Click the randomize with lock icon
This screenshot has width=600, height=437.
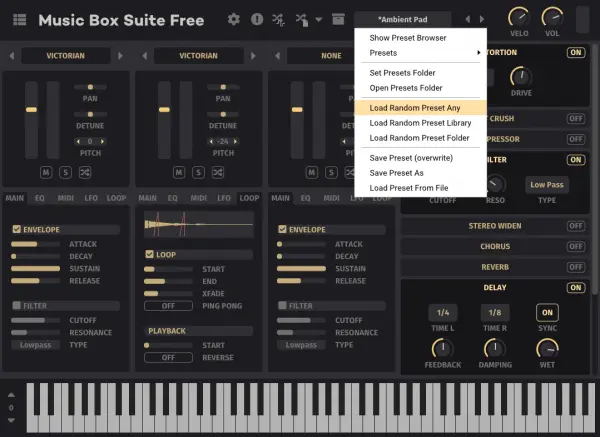point(302,20)
